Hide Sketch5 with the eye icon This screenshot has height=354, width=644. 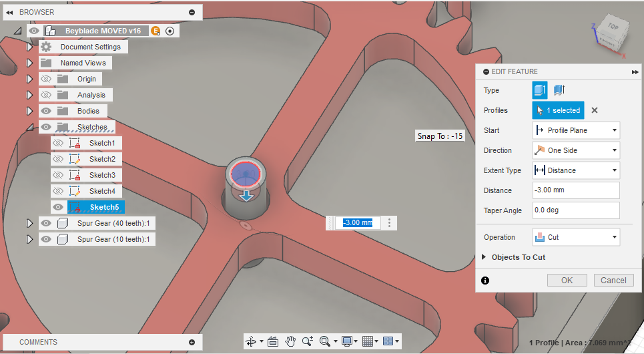[58, 207]
